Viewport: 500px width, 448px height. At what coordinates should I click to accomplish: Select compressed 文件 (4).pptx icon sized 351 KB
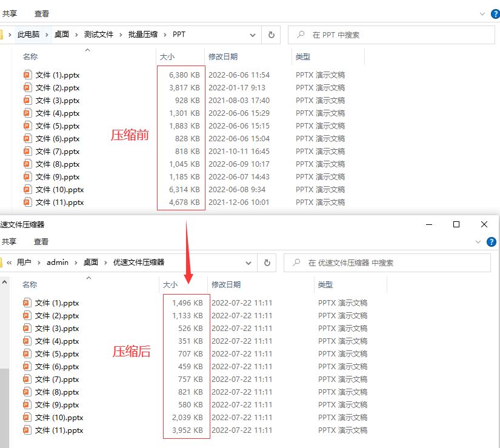(x=27, y=341)
